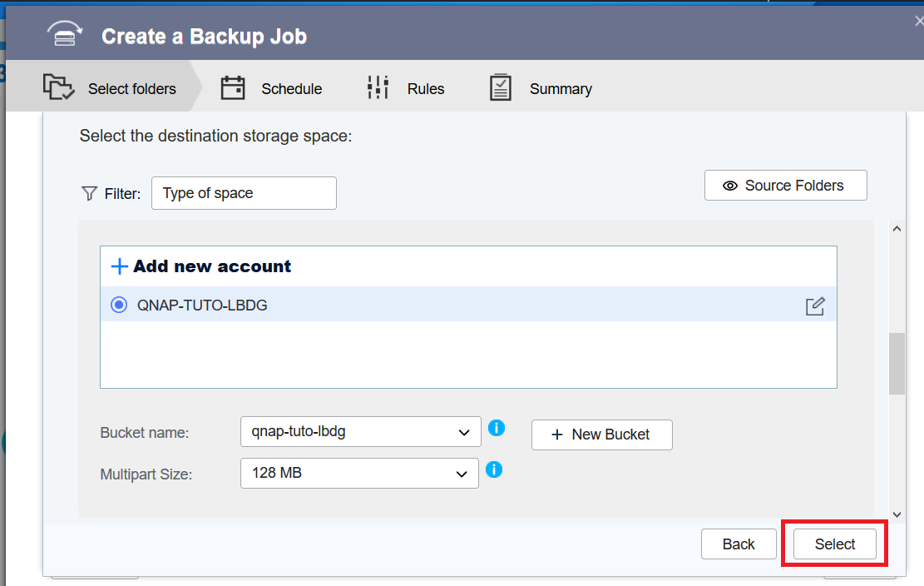Screen dimensions: 924x586
Task: Click the Summary checklist icon
Action: pyautogui.click(x=501, y=87)
